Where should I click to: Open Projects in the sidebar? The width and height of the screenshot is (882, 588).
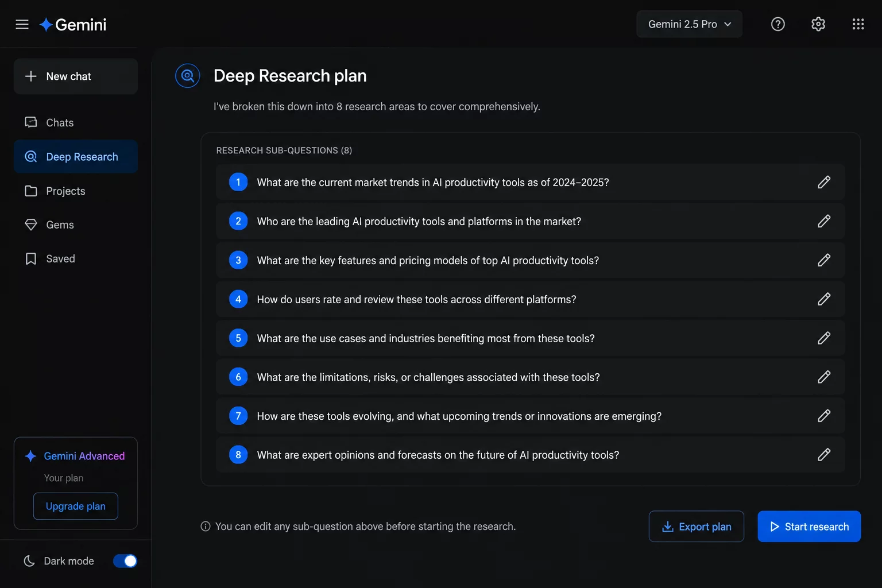point(76,191)
